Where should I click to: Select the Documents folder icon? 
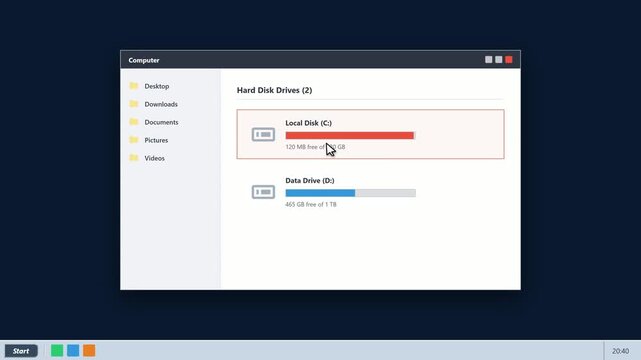pyautogui.click(x=134, y=122)
